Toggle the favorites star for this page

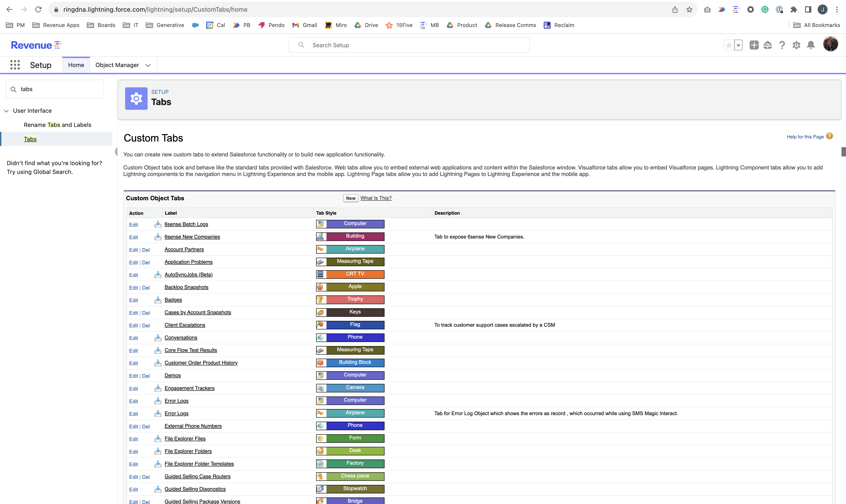coord(729,45)
